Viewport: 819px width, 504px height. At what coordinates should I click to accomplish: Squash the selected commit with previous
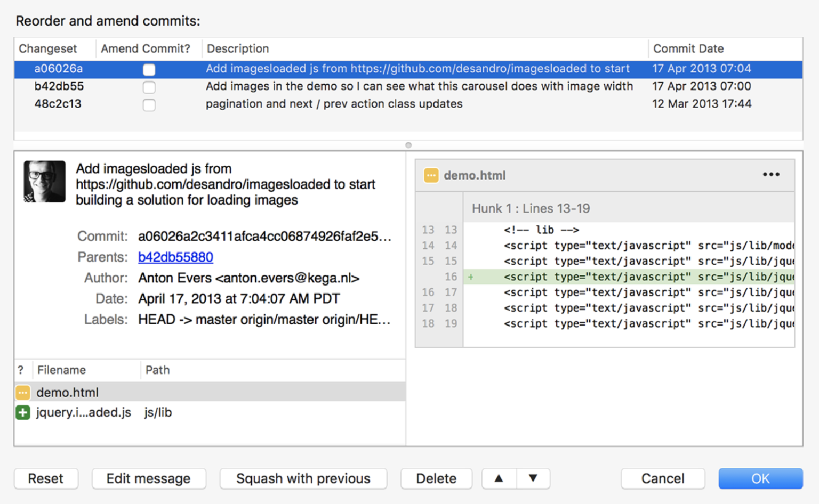pyautogui.click(x=303, y=478)
